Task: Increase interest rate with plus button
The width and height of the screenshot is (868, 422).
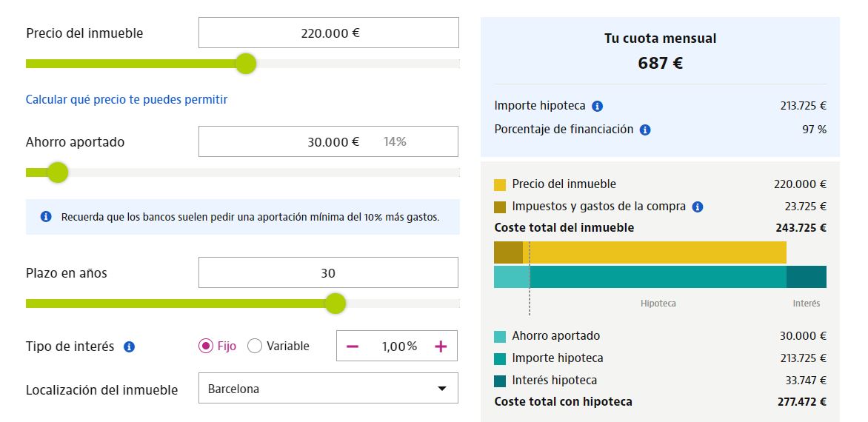Action: (x=441, y=346)
